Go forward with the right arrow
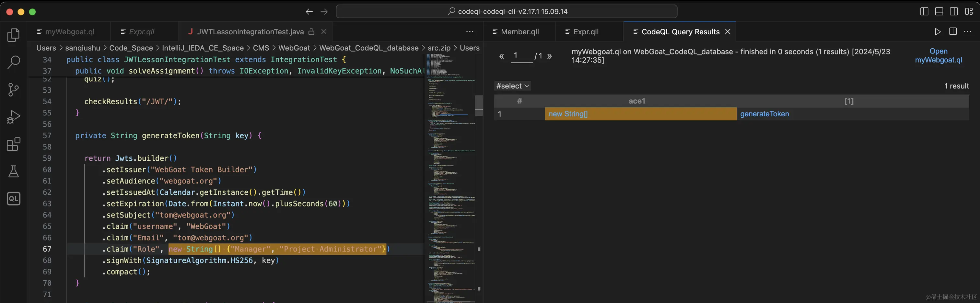This screenshot has height=303, width=980. [x=324, y=11]
